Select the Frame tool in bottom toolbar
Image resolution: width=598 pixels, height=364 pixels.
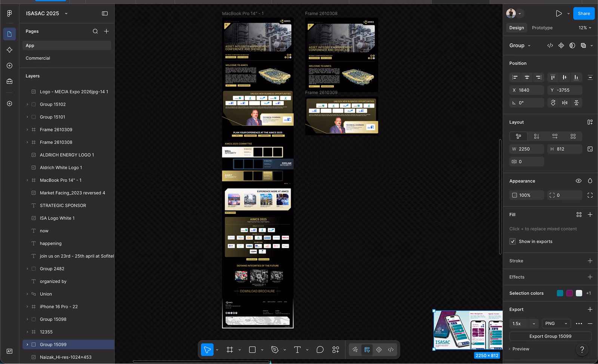[230, 350]
